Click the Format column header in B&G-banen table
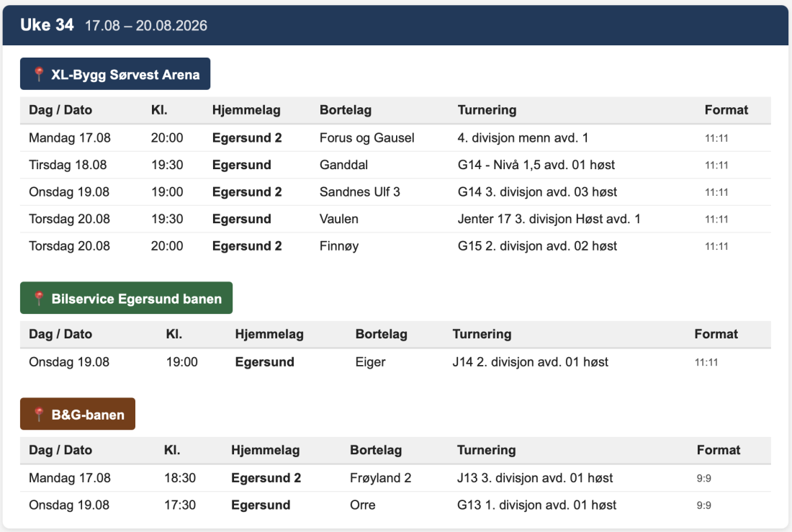 pyautogui.click(x=719, y=450)
